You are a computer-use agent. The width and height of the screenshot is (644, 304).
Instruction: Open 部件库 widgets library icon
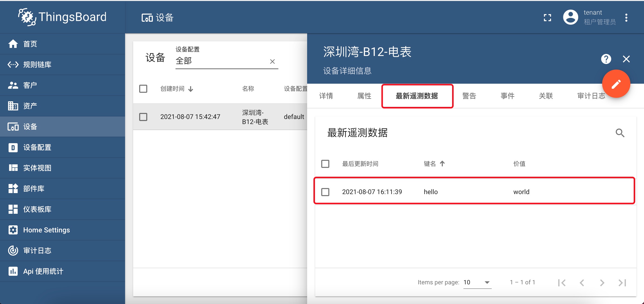click(13, 189)
